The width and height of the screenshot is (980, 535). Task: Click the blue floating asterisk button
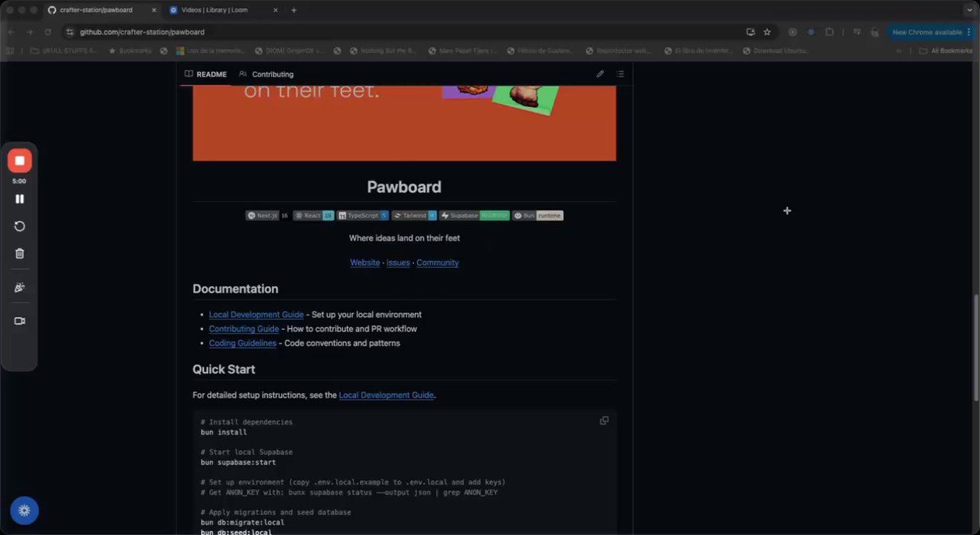[24, 511]
